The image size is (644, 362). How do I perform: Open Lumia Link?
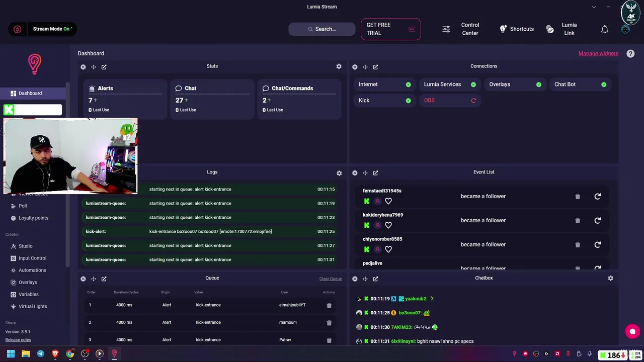(x=562, y=29)
